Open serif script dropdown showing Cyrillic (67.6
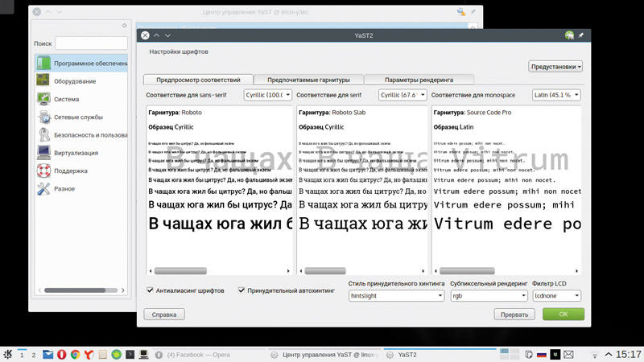The image size is (644, 362). click(x=402, y=95)
